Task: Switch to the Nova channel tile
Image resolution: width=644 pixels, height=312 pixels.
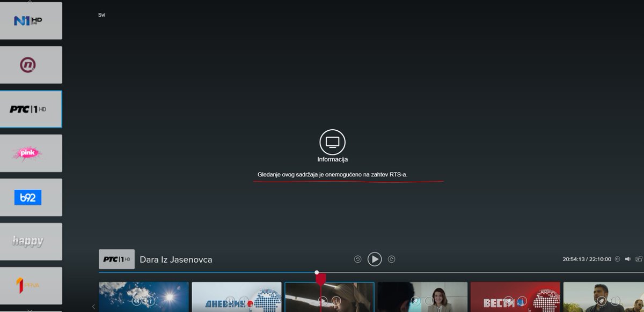Action: (31, 65)
